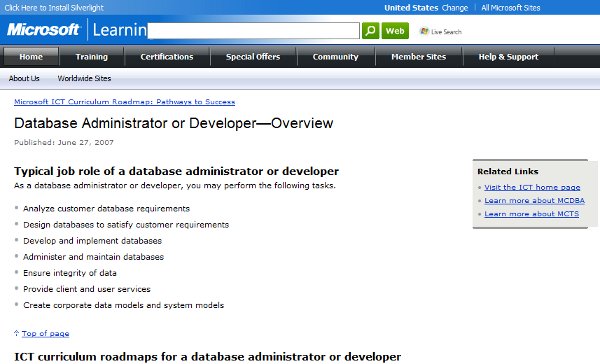The height and width of the screenshot is (364, 600).
Task: Click Design databases to satisfy customer requirements
Action: [126, 225]
